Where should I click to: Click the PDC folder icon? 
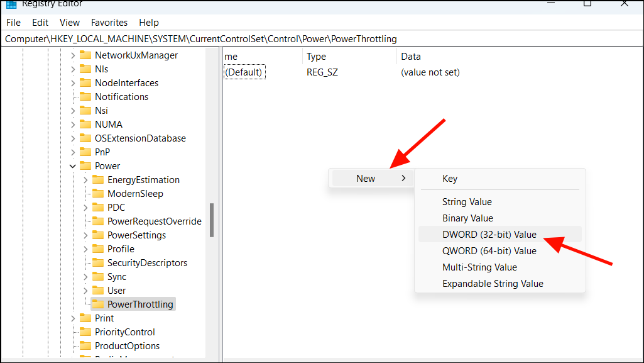pos(98,207)
